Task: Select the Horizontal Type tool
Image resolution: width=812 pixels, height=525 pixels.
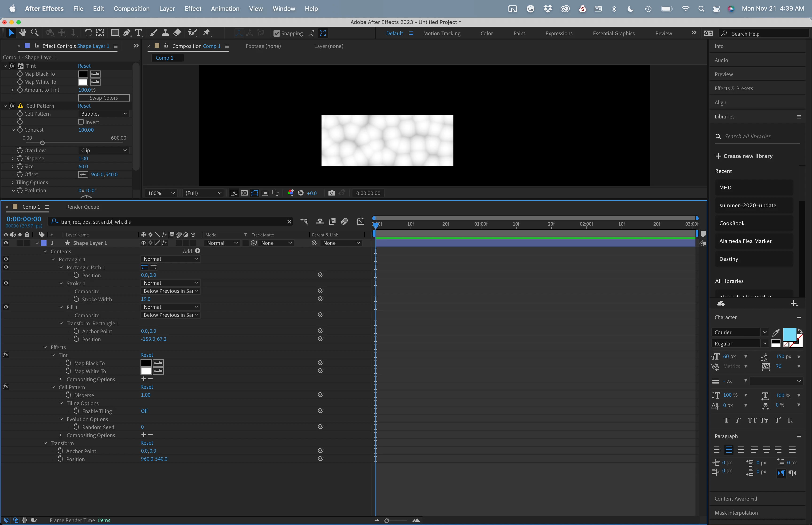Action: point(138,33)
